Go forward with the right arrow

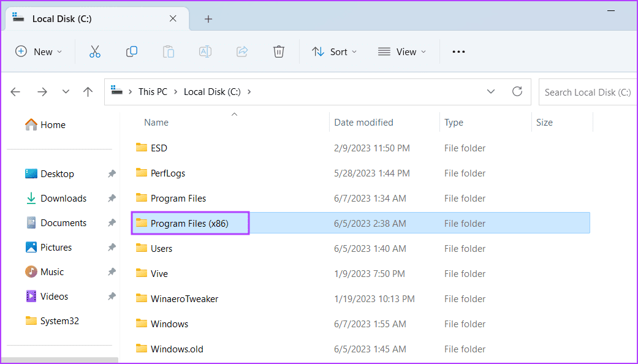[42, 92]
